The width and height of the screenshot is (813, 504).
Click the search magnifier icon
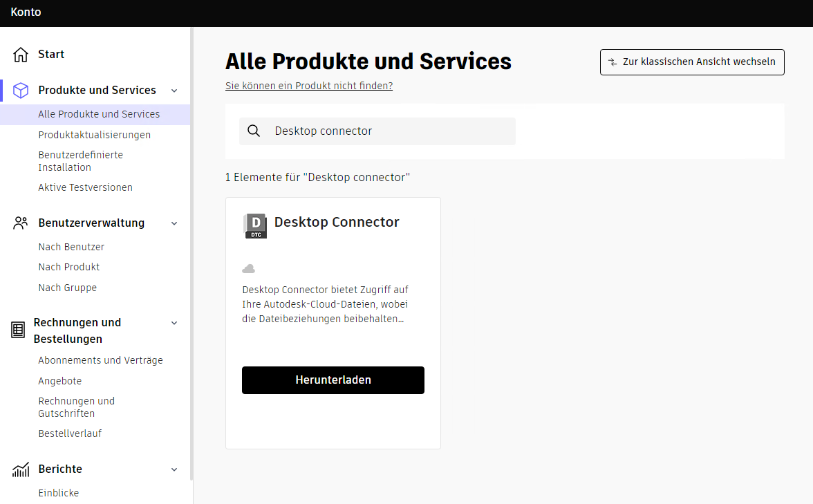(254, 131)
